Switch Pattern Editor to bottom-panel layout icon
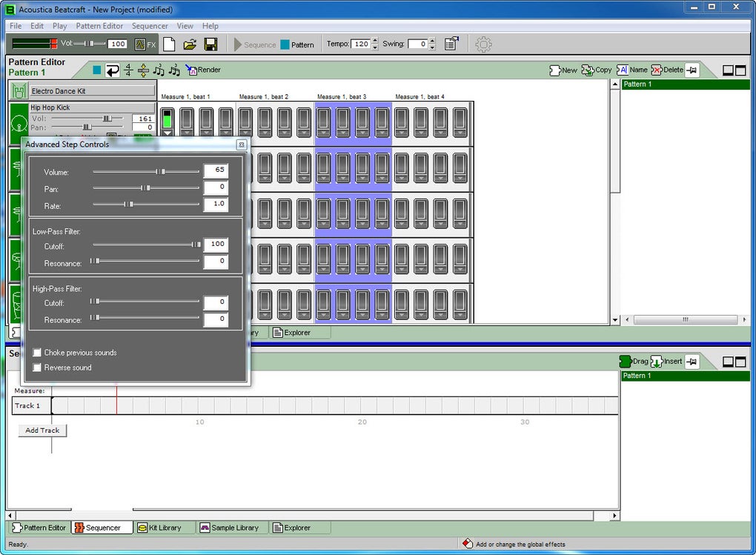 click(x=728, y=70)
